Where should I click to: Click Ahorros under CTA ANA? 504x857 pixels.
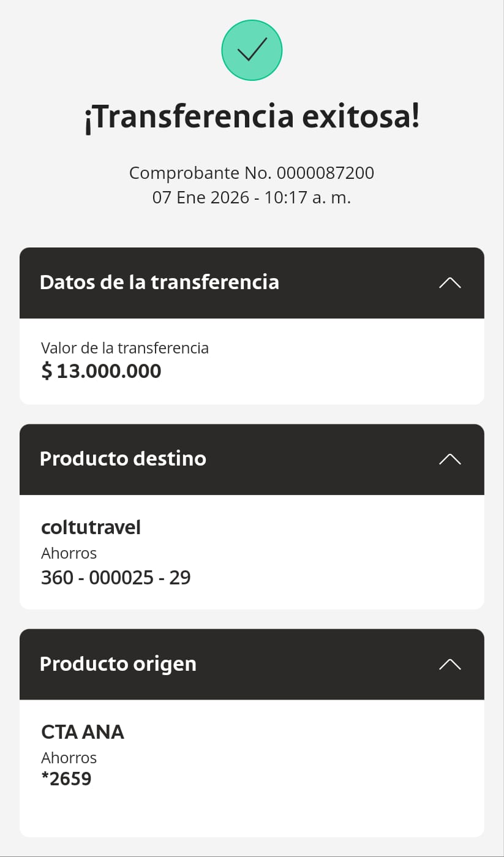pos(69,758)
